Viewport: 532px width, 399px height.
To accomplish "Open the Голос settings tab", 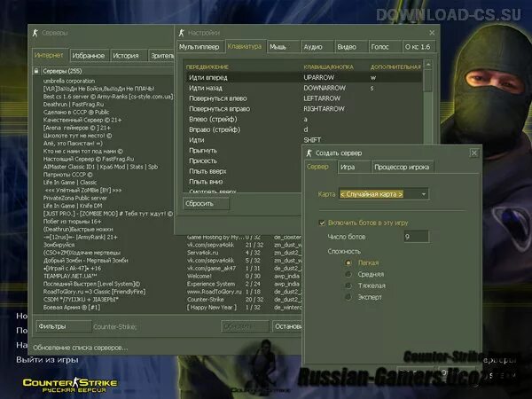I will point(385,47).
